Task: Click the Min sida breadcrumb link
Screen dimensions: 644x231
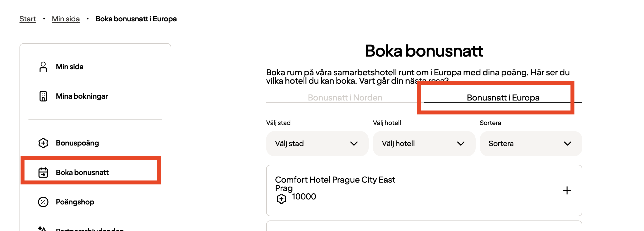Action: (x=66, y=19)
